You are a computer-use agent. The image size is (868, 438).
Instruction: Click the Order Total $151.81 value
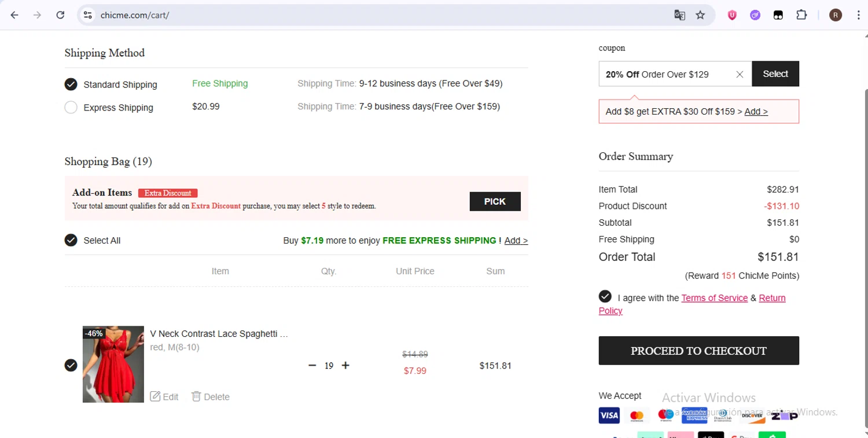pos(778,257)
